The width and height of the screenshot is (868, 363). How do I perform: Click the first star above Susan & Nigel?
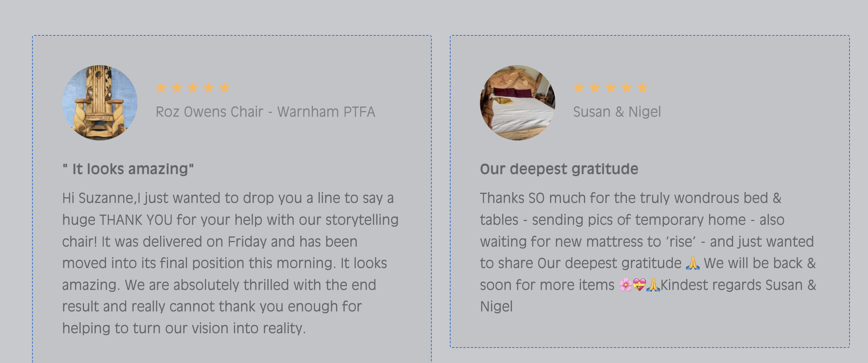click(579, 88)
